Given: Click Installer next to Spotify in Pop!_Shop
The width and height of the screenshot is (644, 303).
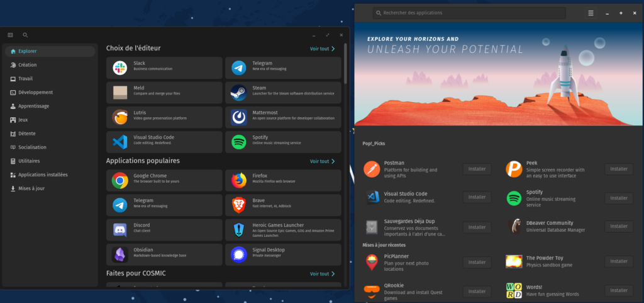Looking at the screenshot, I should coord(619,198).
